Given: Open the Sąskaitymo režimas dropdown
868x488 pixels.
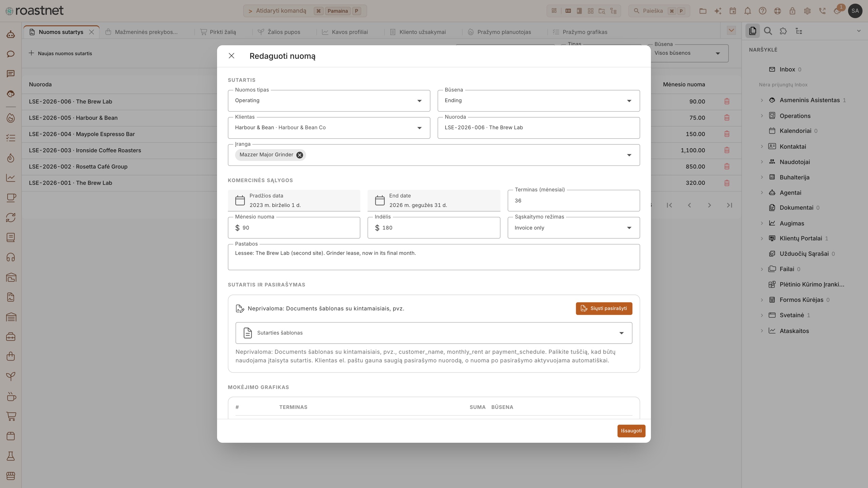Looking at the screenshot, I should 573,228.
